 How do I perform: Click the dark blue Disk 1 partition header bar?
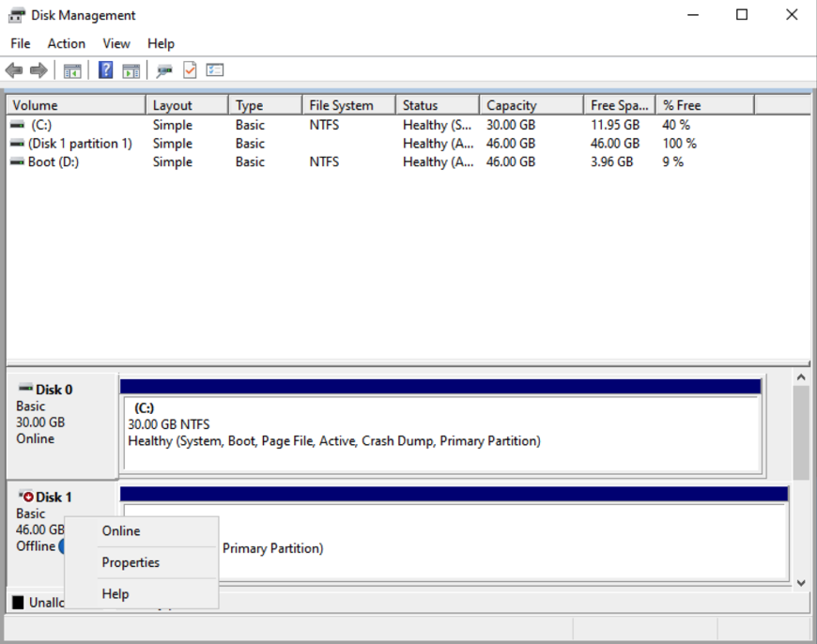pos(454,494)
